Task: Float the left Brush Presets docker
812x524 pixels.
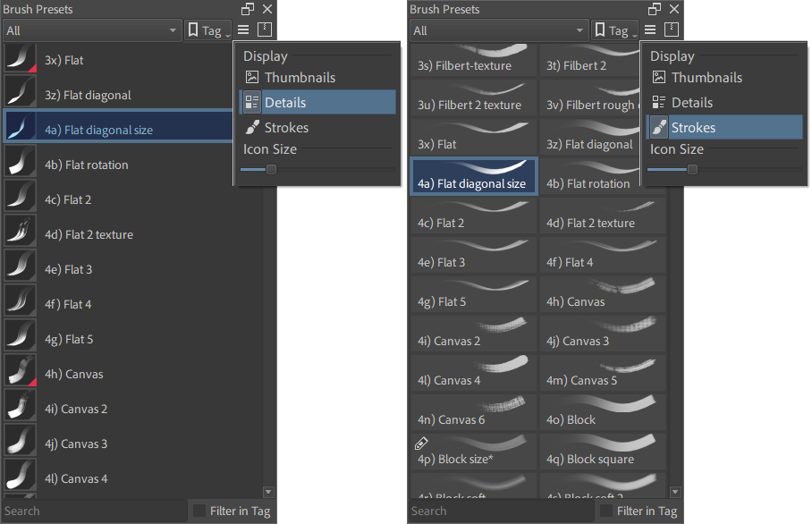Action: (x=248, y=9)
